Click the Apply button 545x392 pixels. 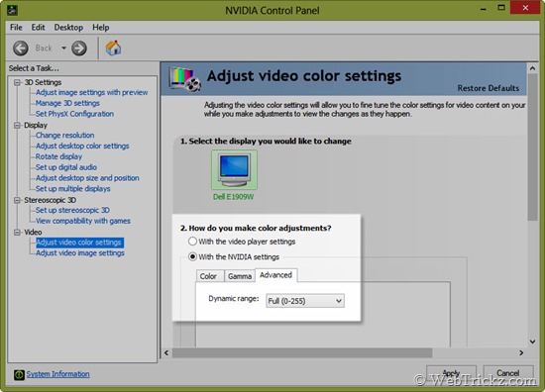(451, 373)
